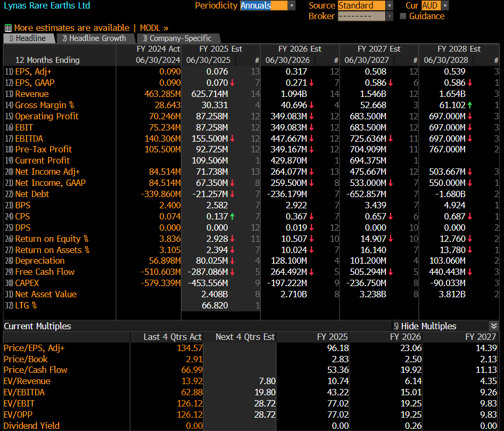Select the CAPEX row label

click(27, 283)
